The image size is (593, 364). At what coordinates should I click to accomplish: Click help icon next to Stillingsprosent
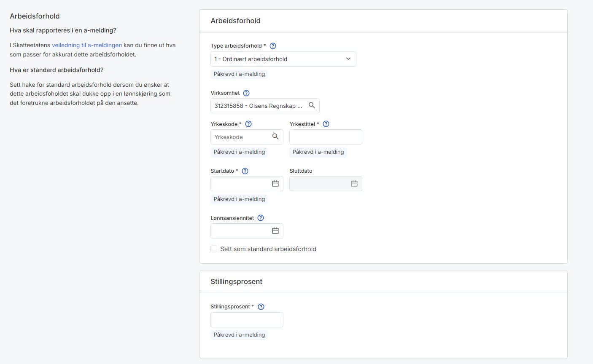(261, 307)
